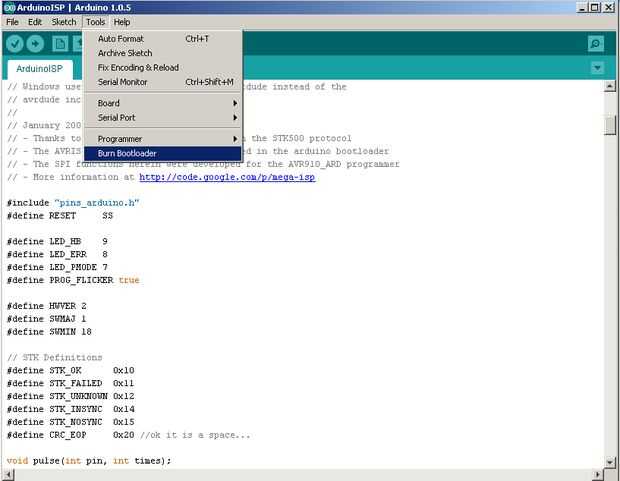Click the 'true' value after PROG_FLICKER
Screen dimensions: 620x481
coord(129,280)
